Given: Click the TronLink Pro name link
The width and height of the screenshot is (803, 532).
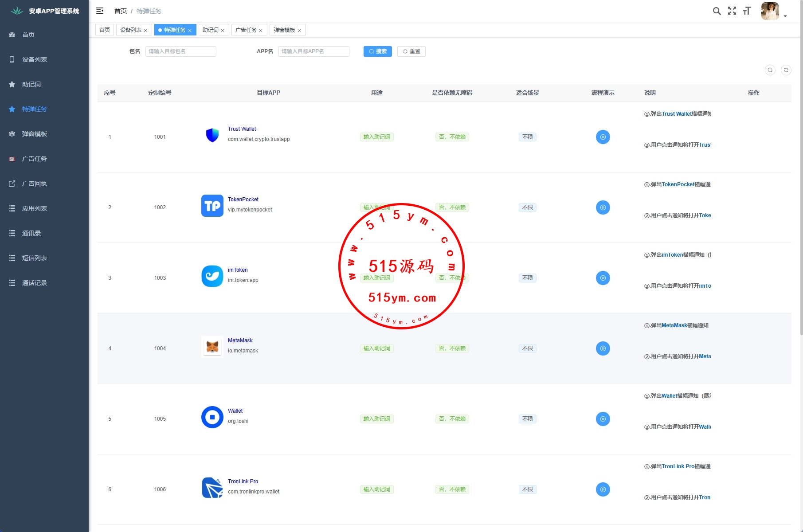Looking at the screenshot, I should 243,481.
